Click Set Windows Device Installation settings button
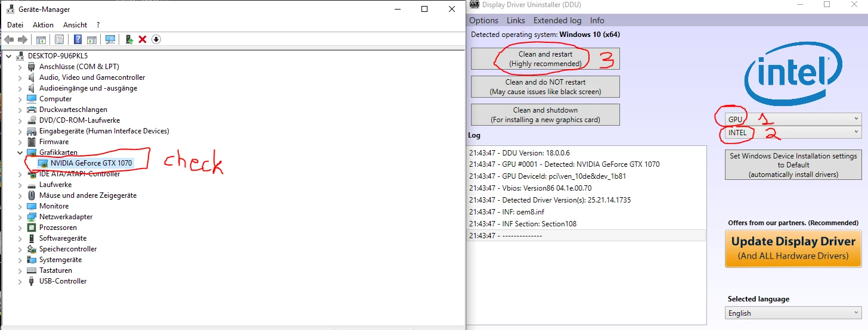The width and height of the screenshot is (868, 330). pyautogui.click(x=793, y=165)
